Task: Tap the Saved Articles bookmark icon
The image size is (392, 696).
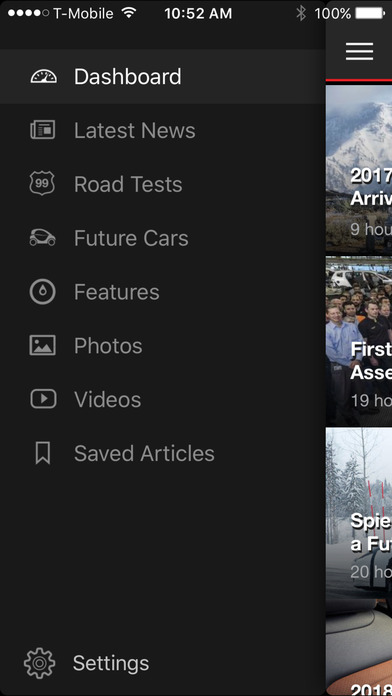Action: point(43,453)
